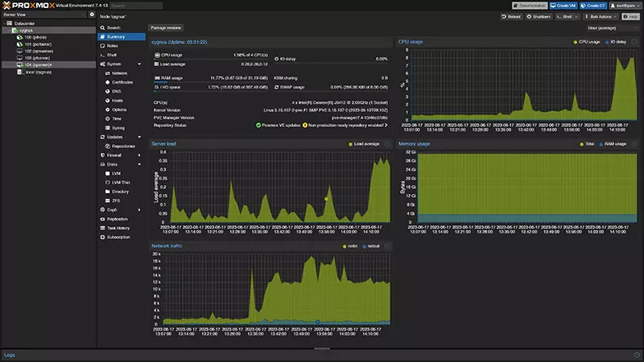Click the Reboot button
The image size is (644, 362).
click(x=511, y=17)
